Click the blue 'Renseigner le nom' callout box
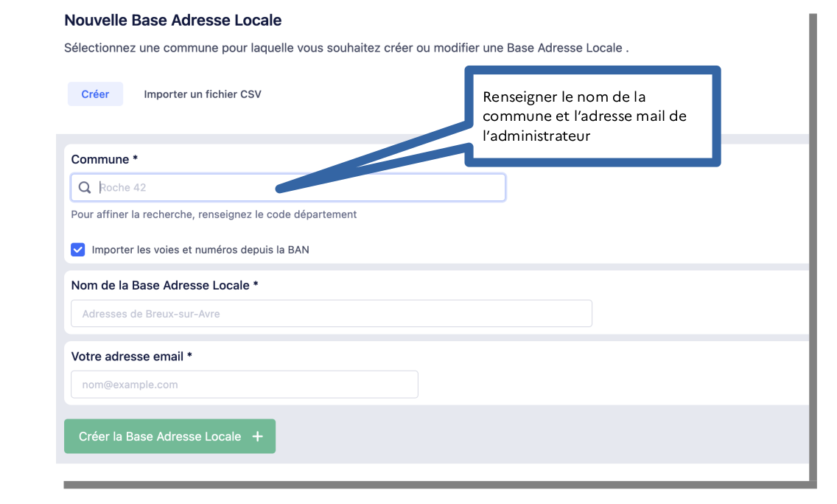Image resolution: width=837 pixels, height=504 pixels. tap(593, 116)
